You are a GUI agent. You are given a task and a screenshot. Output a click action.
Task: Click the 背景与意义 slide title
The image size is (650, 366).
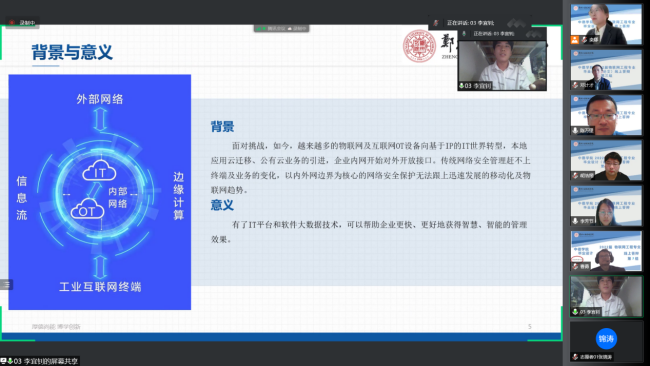(x=72, y=52)
